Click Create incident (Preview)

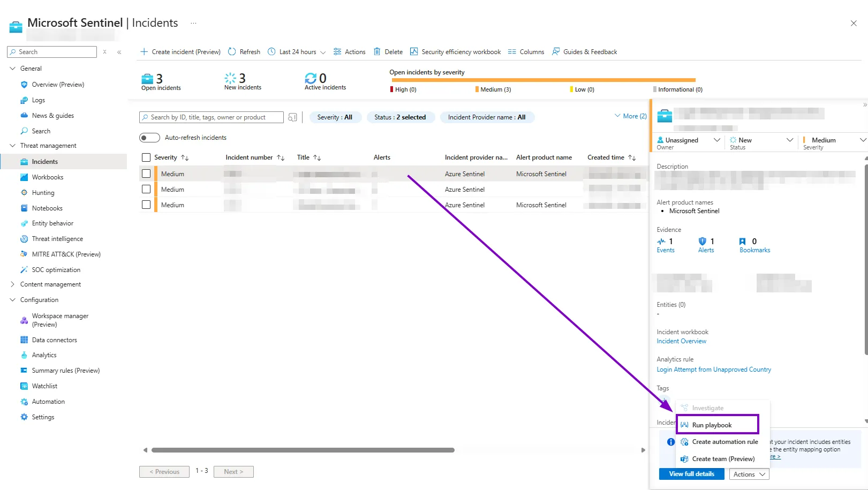pyautogui.click(x=180, y=52)
